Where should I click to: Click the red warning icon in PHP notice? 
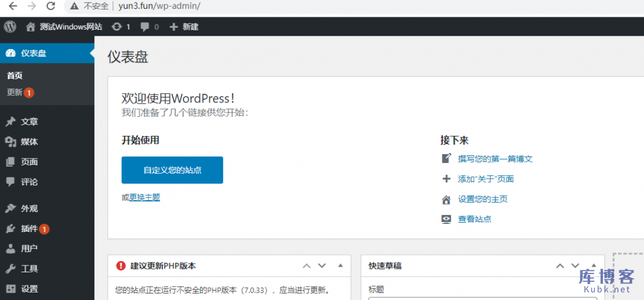pos(121,266)
